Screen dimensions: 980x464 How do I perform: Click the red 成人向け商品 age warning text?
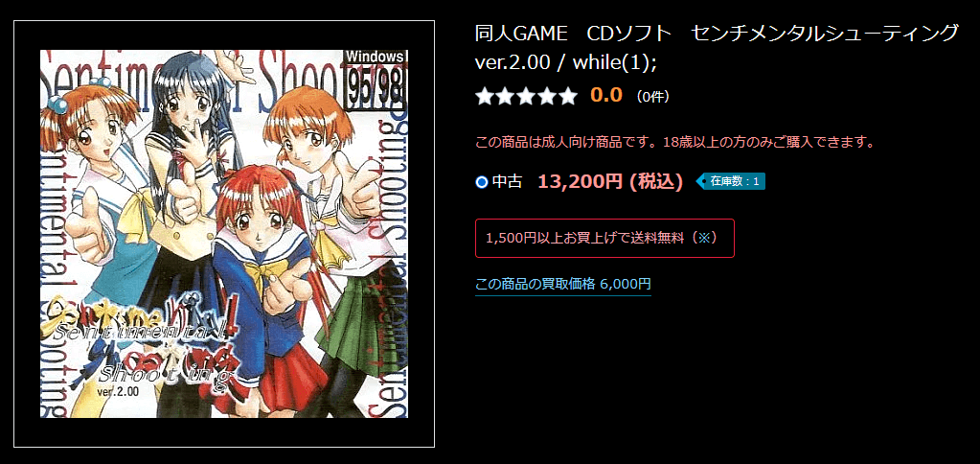pos(674,142)
